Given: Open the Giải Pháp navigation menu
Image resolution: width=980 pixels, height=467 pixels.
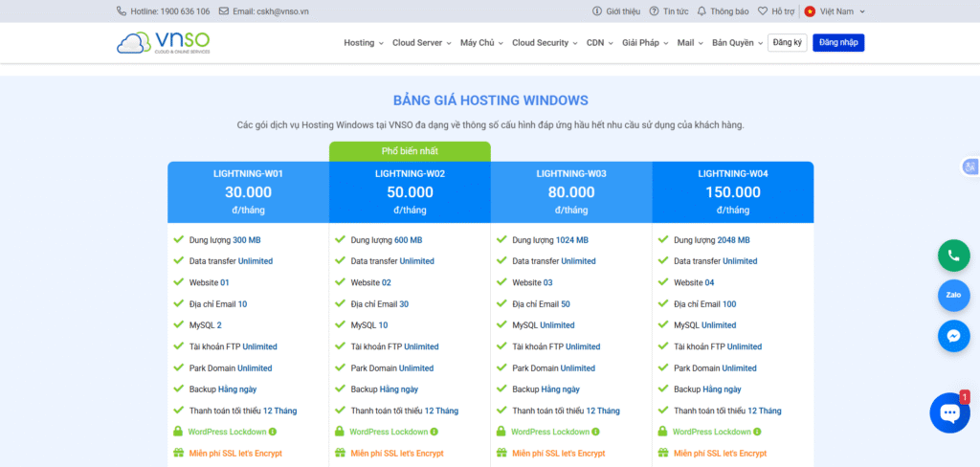Looking at the screenshot, I should pyautogui.click(x=645, y=43).
